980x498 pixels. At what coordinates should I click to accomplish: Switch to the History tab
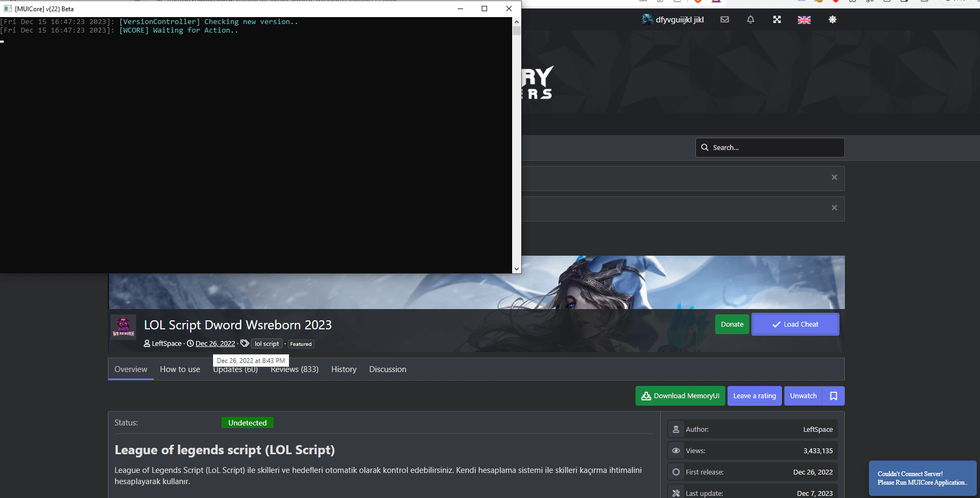(344, 369)
